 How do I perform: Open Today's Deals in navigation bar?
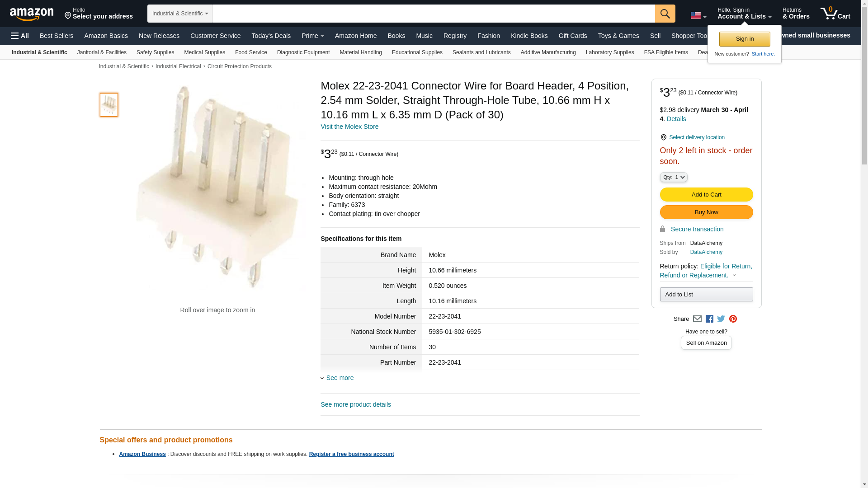pyautogui.click(x=271, y=36)
